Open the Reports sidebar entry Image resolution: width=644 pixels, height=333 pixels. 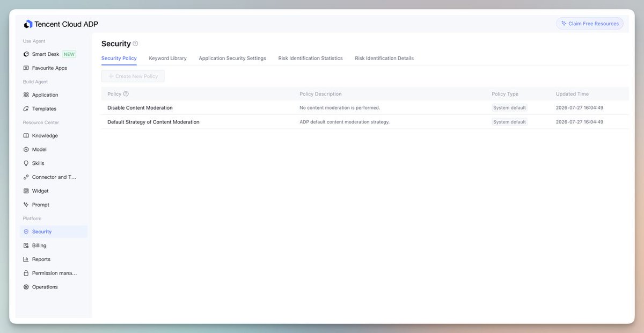click(54, 259)
